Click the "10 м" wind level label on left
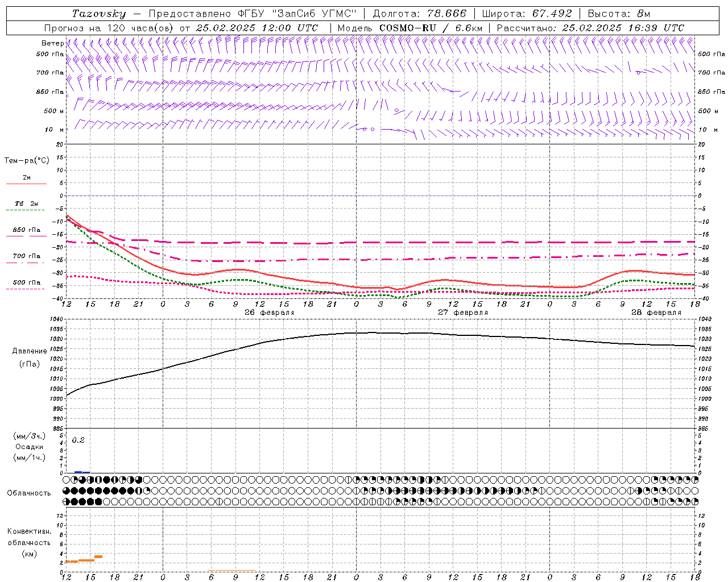728x582 pixels. pyautogui.click(x=55, y=130)
